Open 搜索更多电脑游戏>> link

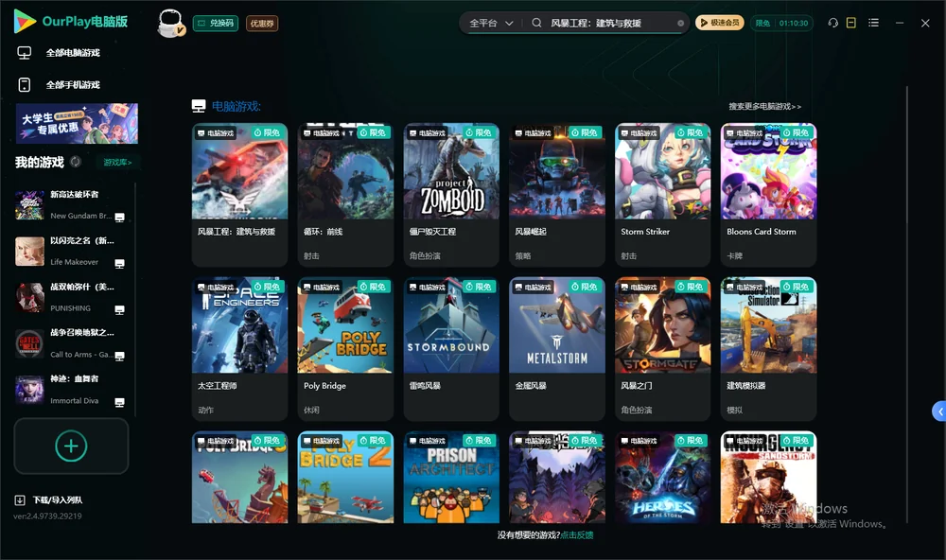pos(765,106)
